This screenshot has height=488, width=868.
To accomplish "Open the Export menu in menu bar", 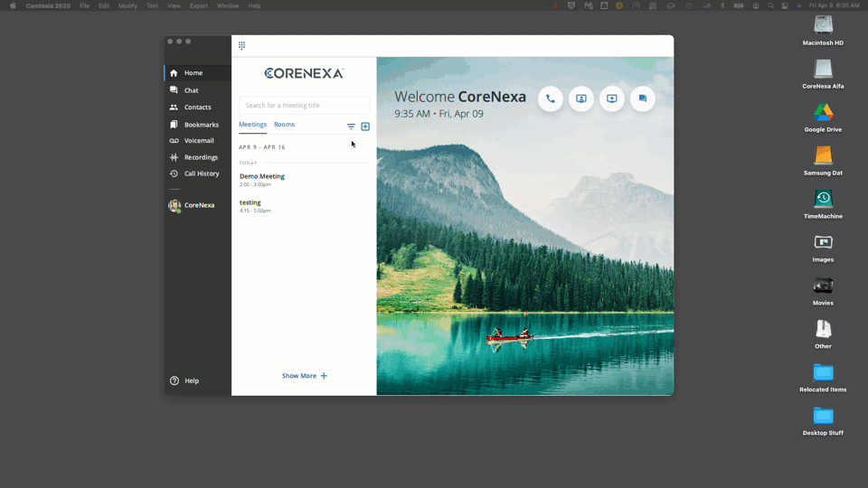I will tap(198, 5).
